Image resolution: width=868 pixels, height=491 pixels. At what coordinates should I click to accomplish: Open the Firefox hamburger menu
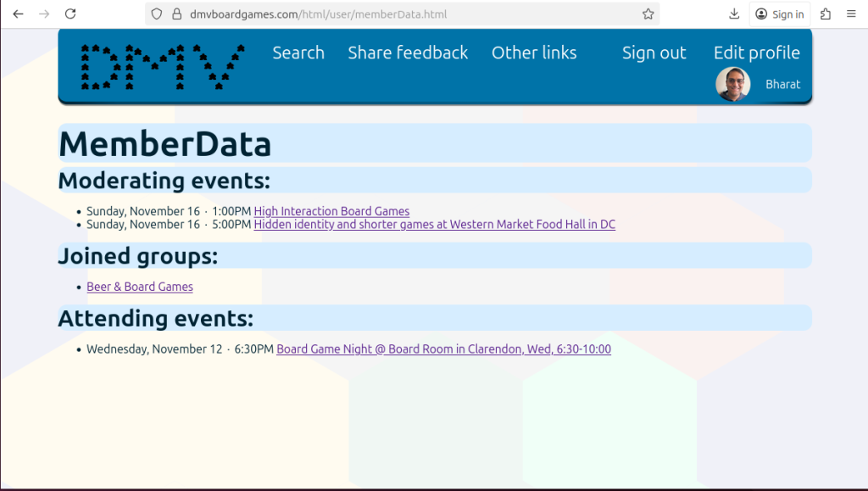coord(852,14)
